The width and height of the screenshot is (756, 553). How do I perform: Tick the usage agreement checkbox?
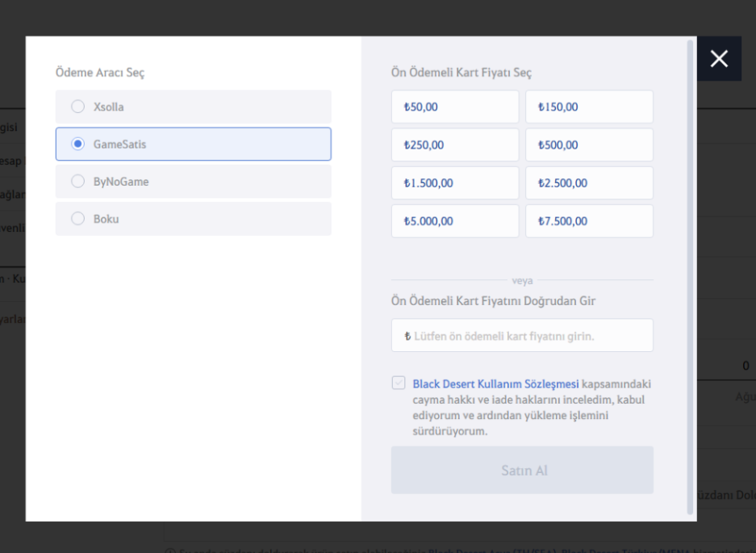coord(399,383)
